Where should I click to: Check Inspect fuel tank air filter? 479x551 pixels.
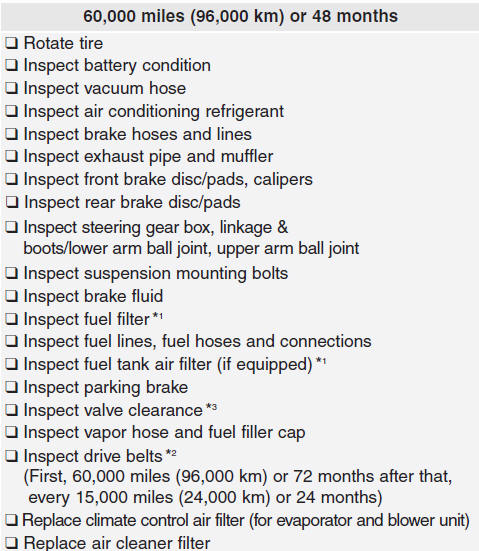coord(11,364)
